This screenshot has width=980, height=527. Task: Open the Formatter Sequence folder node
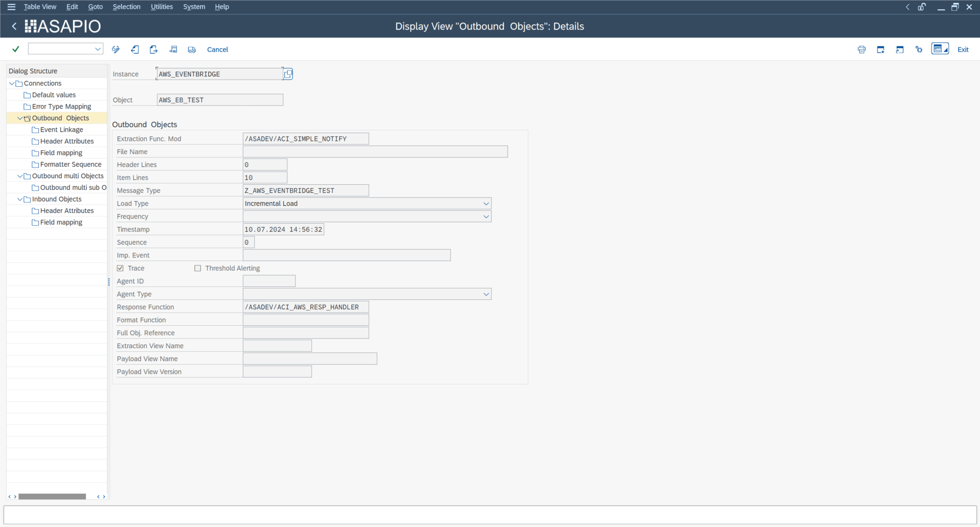pos(70,164)
